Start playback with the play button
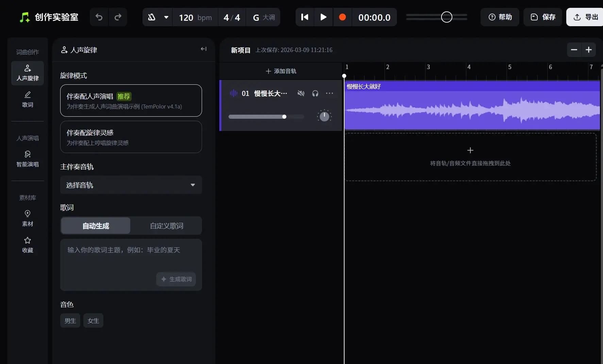603x364 pixels. (323, 17)
